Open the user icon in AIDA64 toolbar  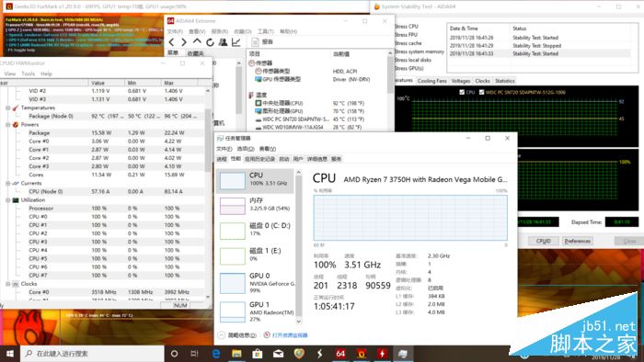pos(223,42)
